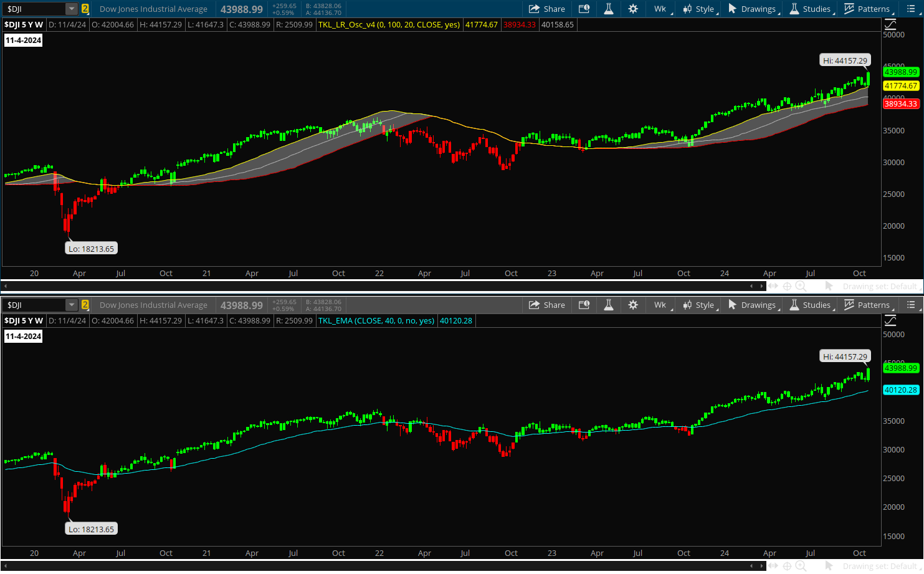The width and height of the screenshot is (924, 574).
Task: Click Drawings pointer icon in top chart
Action: point(733,9)
